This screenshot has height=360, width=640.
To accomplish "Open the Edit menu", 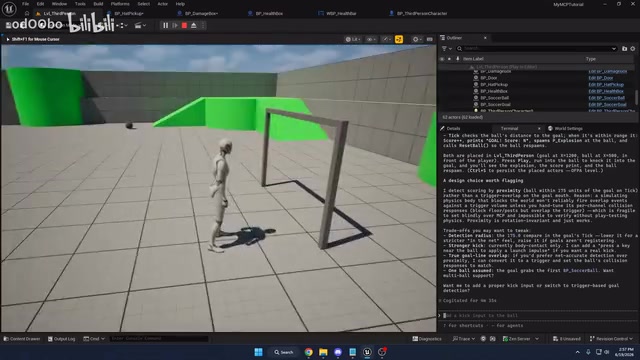I will coord(40,4).
